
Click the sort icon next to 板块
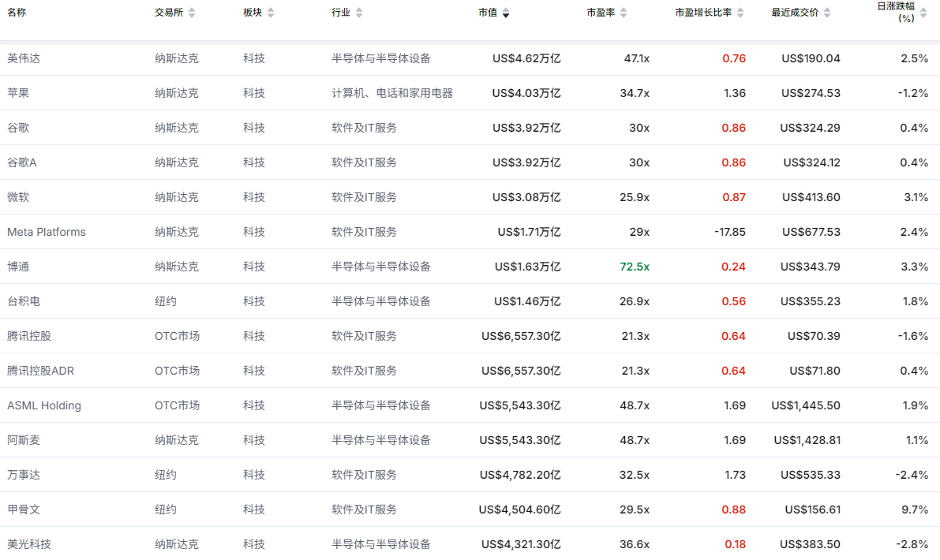271,13
